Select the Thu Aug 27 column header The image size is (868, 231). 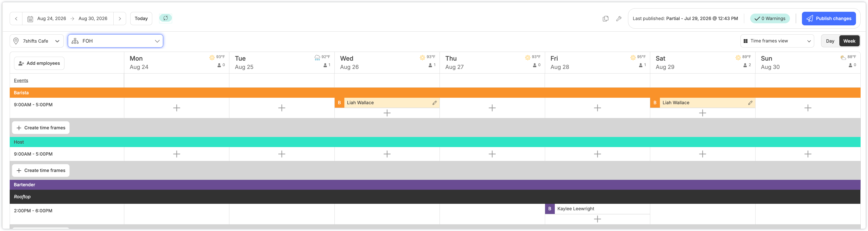pos(492,62)
